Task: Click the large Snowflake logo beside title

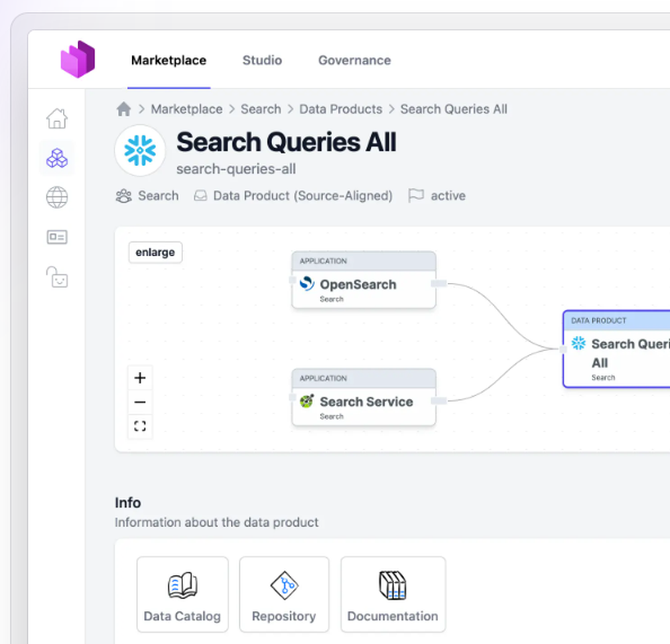Action: click(x=140, y=150)
